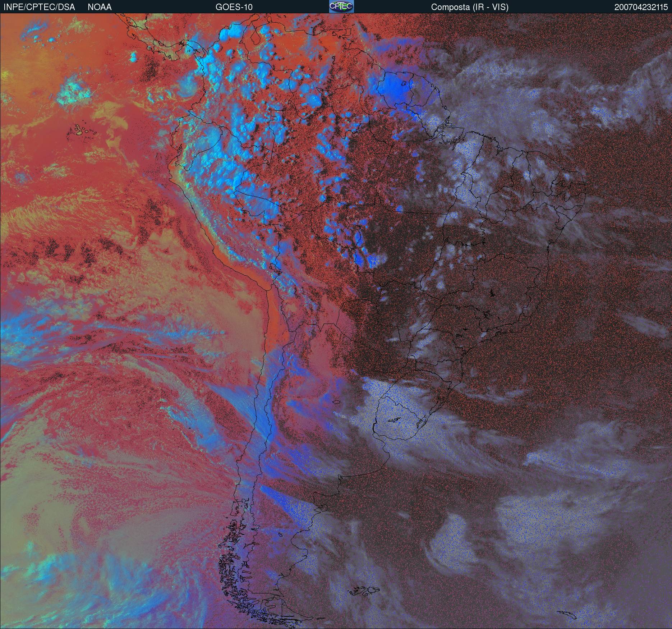Click the GOES-10 satellite label
The height and width of the screenshot is (629, 672).
[234, 7]
